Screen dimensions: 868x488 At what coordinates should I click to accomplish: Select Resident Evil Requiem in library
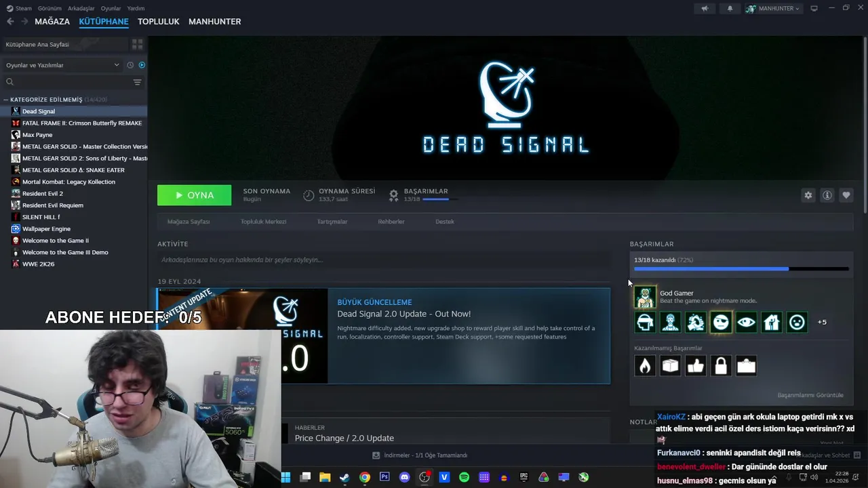pos(53,205)
